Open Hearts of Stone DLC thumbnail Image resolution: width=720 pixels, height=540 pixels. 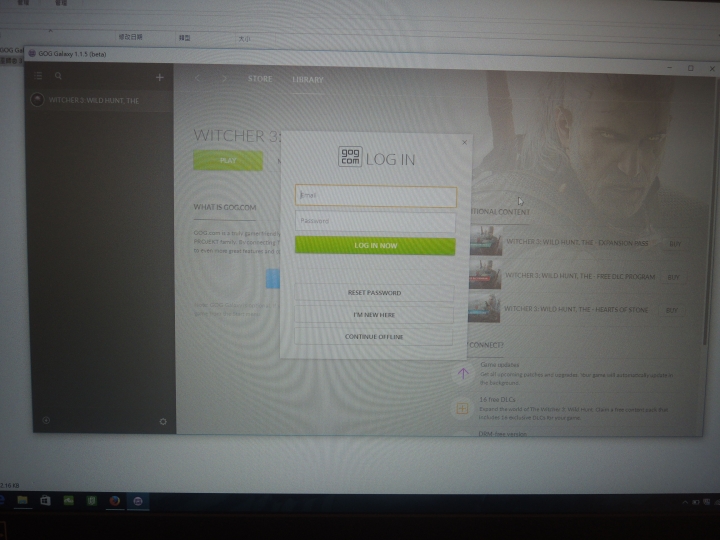point(484,308)
